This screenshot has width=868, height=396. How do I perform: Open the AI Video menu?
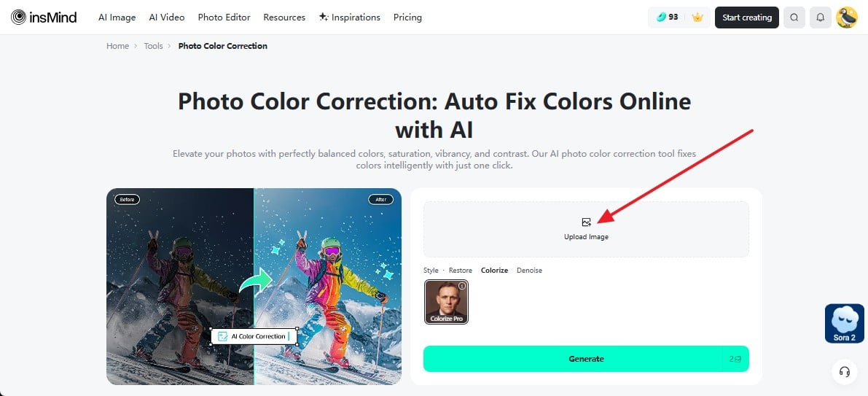pyautogui.click(x=167, y=18)
